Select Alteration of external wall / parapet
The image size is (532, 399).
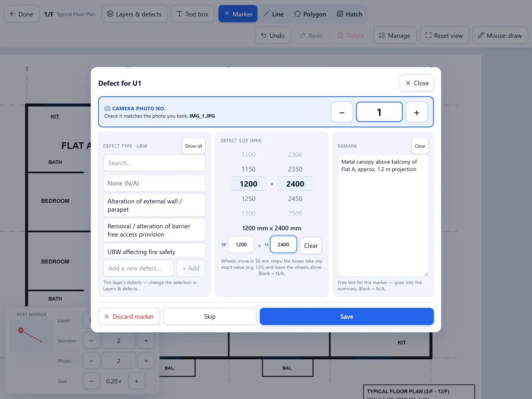pos(154,205)
